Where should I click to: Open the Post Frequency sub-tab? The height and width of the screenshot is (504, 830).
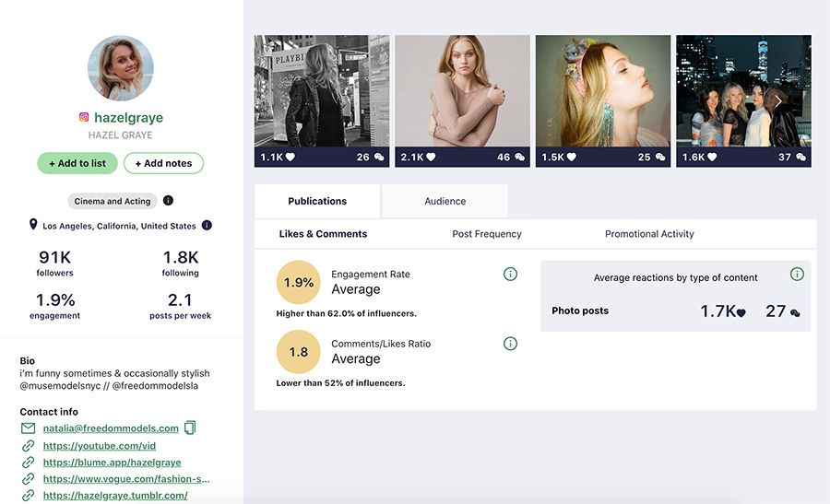[x=486, y=234]
